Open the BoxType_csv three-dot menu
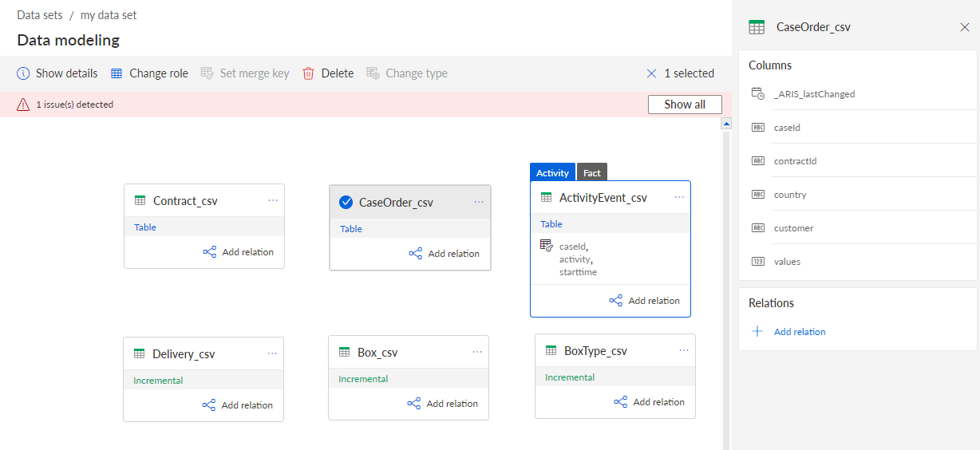Image resolution: width=980 pixels, height=450 pixels. 684,350
